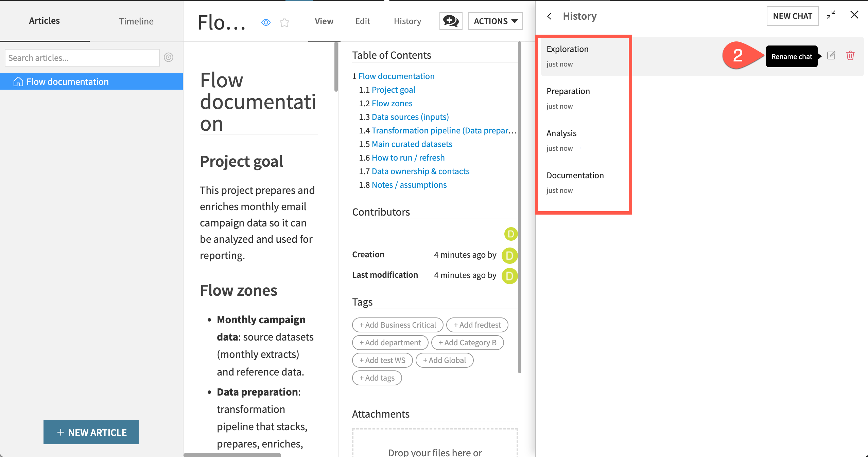Switch to the Articles tab
This screenshot has height=457, width=868.
pos(45,21)
